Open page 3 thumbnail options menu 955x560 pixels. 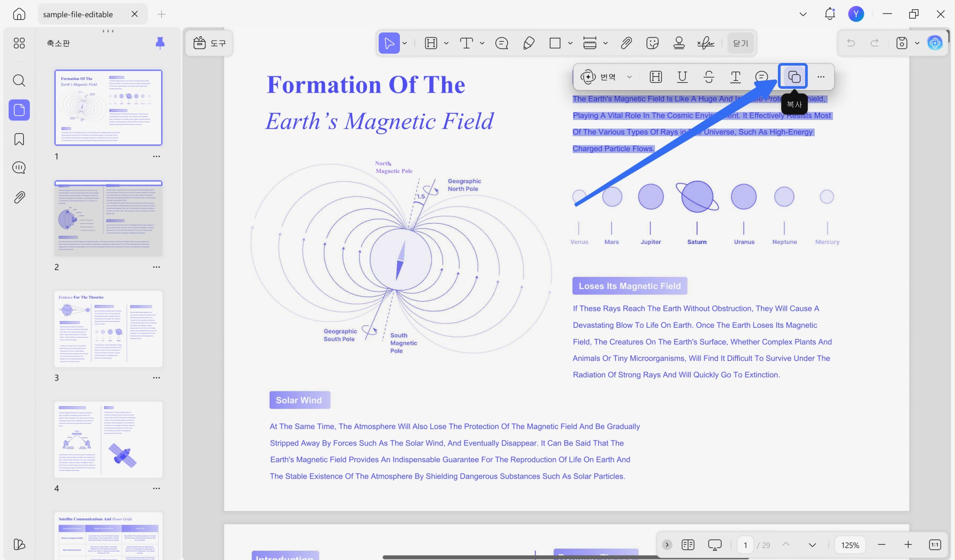(x=157, y=378)
